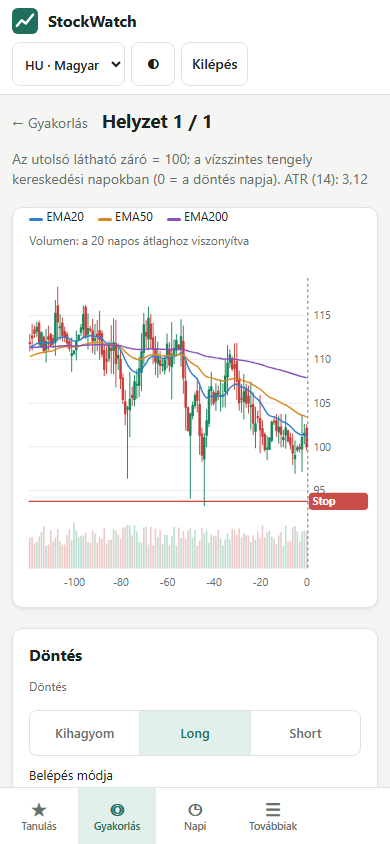Screen dimensions: 390x844
Task: Click the -100 day axis label
Action: [x=75, y=582]
